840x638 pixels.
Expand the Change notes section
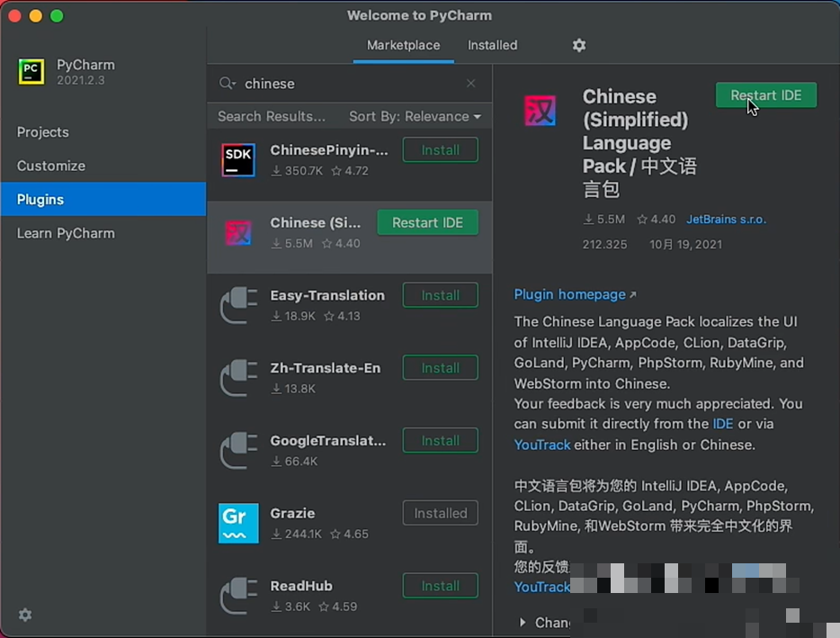523,622
